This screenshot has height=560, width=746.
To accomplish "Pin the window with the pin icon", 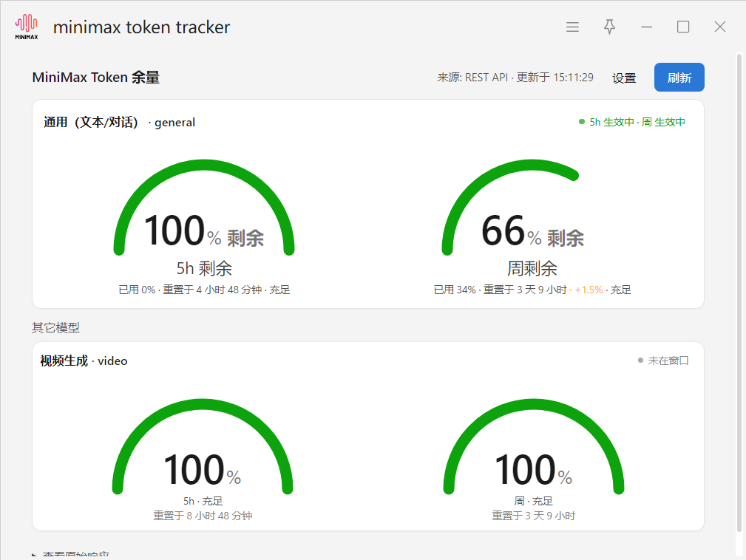I will 609,27.
